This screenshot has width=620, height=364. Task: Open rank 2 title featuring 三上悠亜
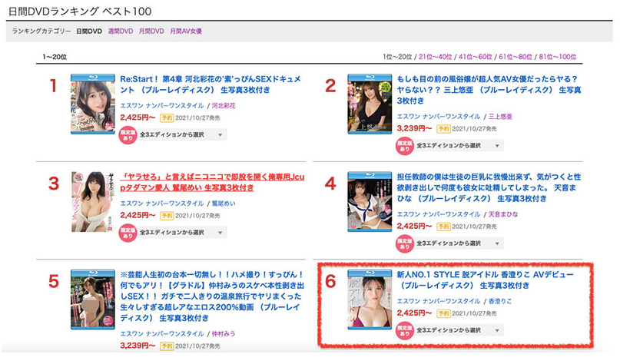coord(489,90)
